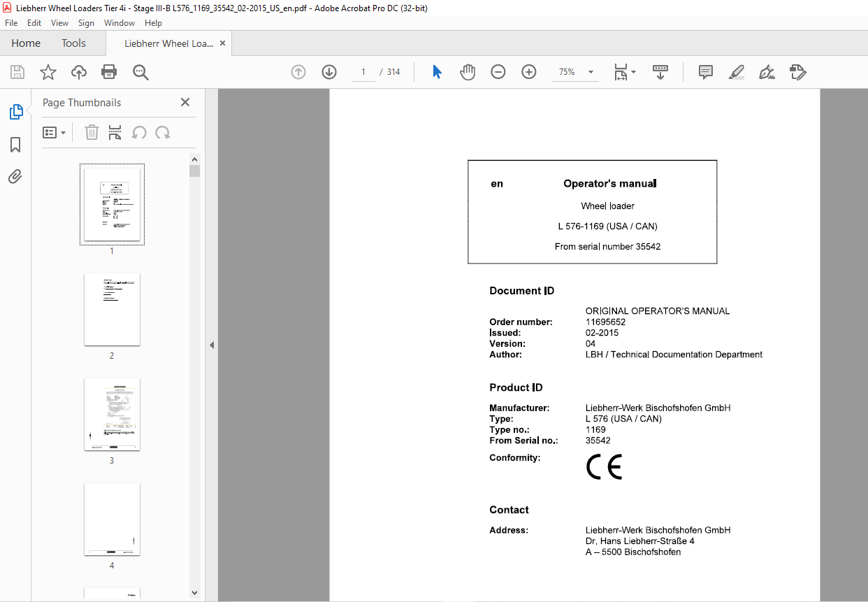
Task: Zoom out with minus icon
Action: pos(498,72)
